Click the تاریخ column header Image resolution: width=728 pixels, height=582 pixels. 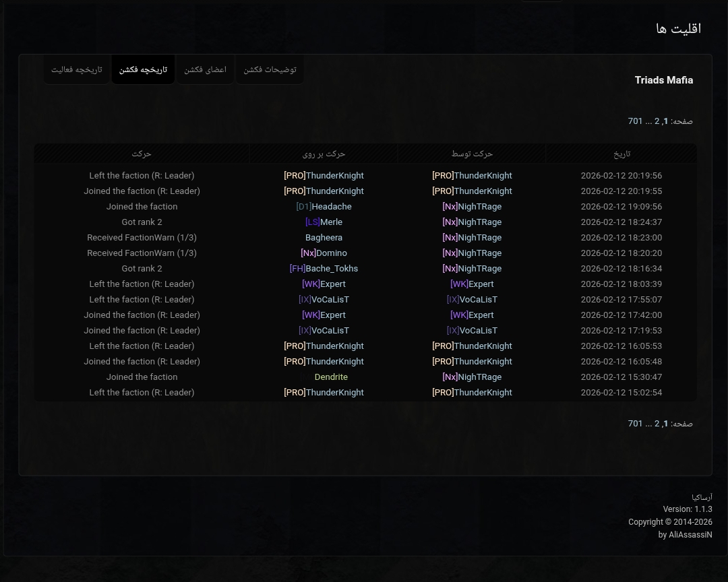pyautogui.click(x=621, y=154)
